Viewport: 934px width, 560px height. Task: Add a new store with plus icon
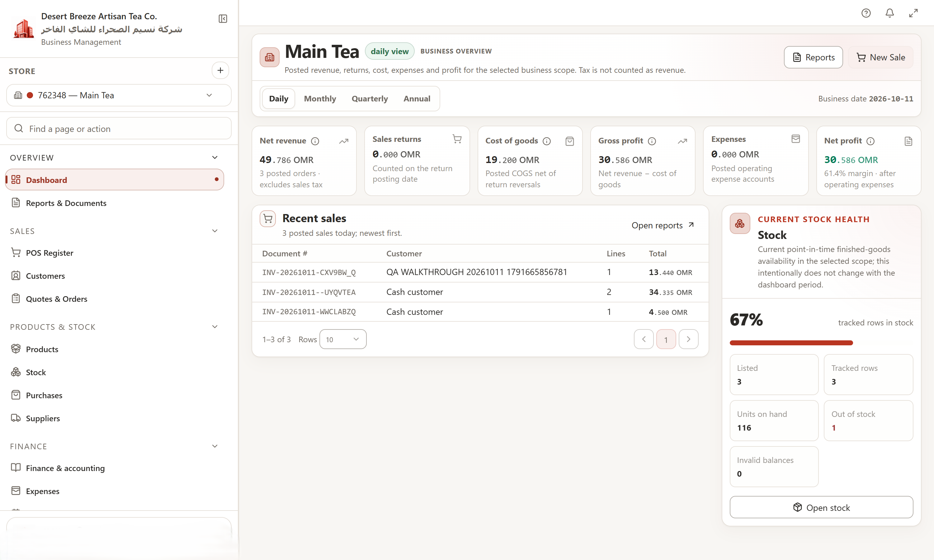(220, 71)
